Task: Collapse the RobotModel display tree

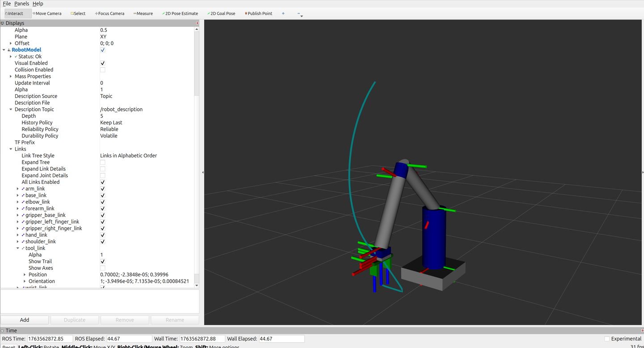Action: click(4, 50)
